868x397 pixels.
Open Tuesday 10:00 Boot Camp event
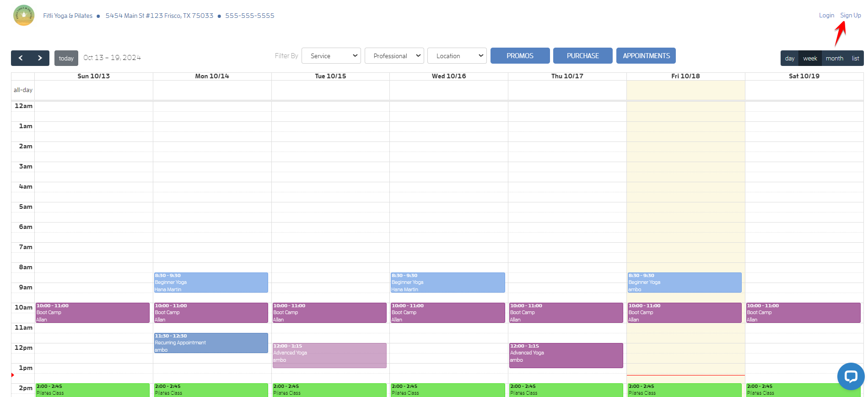point(329,313)
